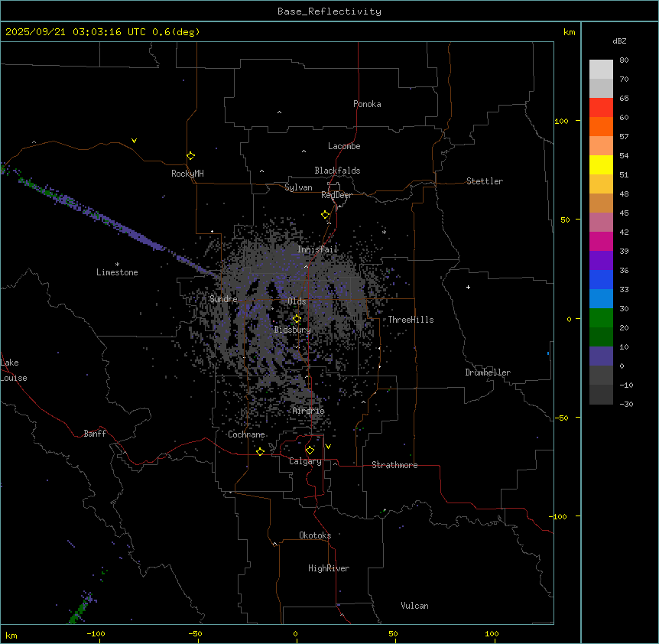
Task: Click the Base_Reflectivity title
Action: click(329, 11)
